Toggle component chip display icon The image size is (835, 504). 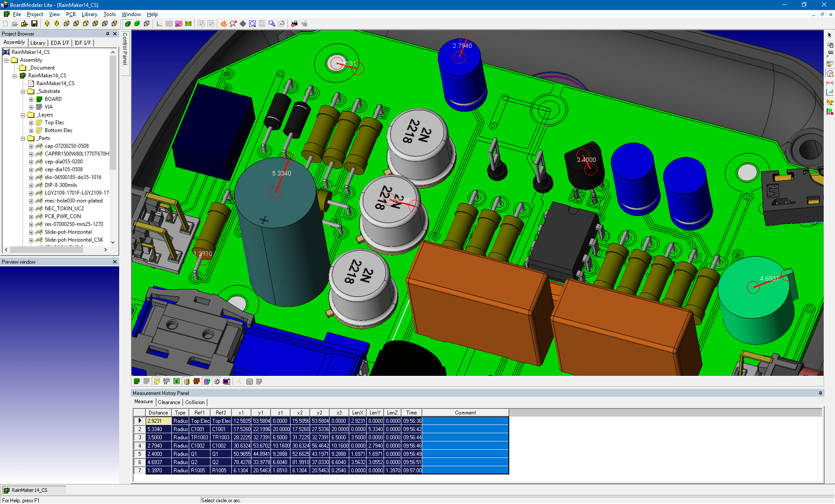tap(177, 381)
